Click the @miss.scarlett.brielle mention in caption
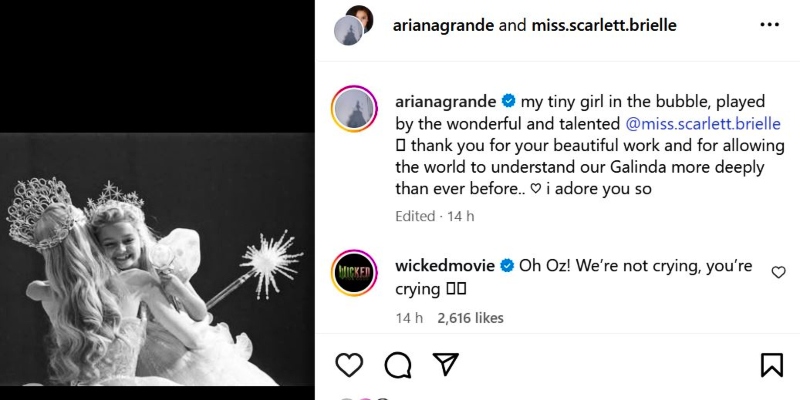800x400 pixels. click(x=703, y=123)
